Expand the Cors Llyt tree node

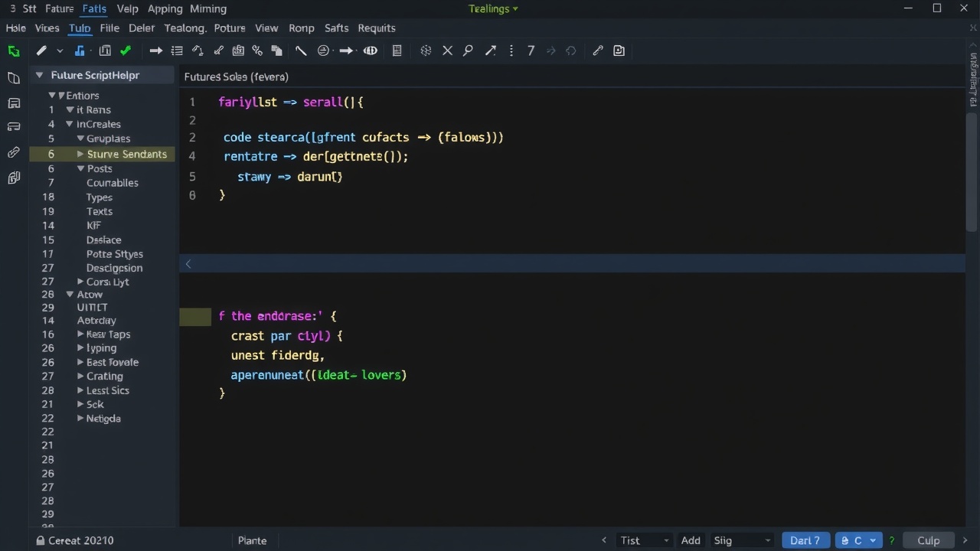click(x=80, y=282)
